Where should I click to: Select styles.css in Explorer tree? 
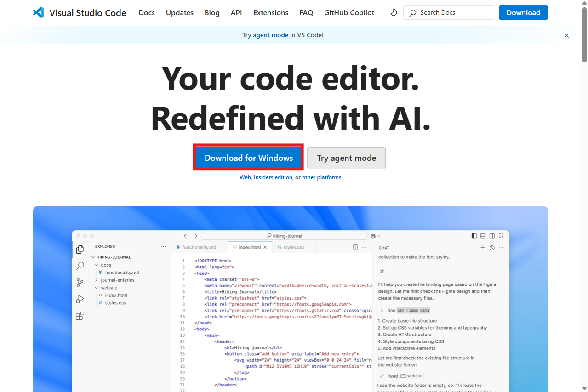point(115,303)
